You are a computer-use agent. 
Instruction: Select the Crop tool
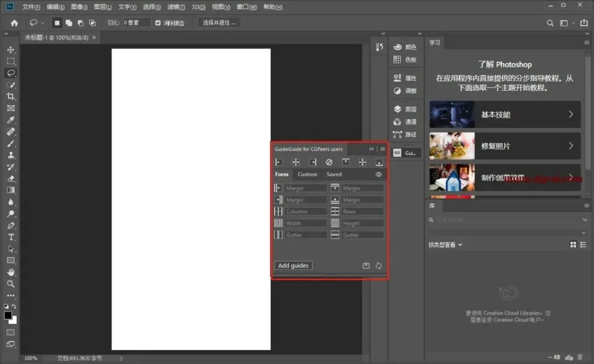point(10,96)
